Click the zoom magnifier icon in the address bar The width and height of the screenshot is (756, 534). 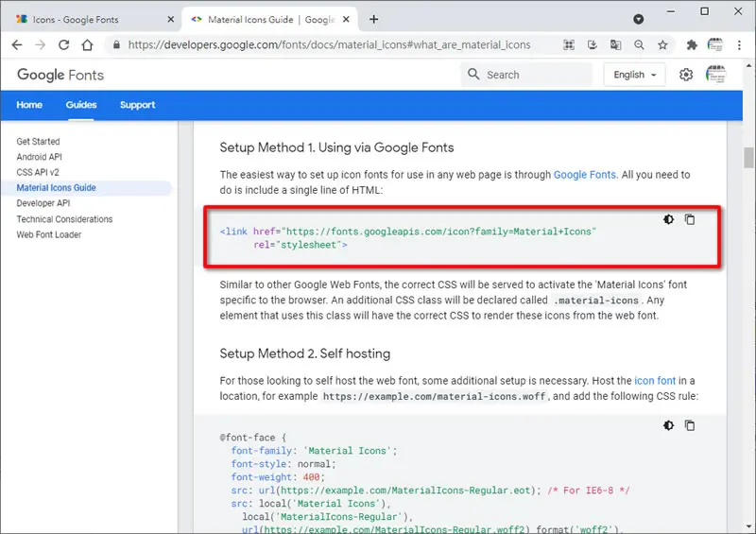tap(640, 44)
